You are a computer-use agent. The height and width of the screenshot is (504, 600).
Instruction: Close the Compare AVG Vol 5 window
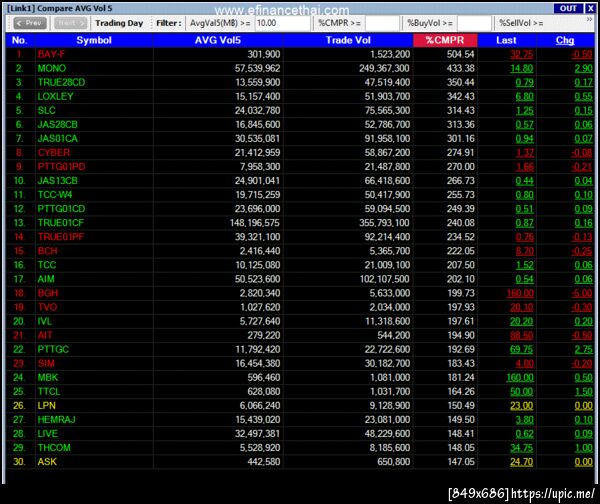click(590, 8)
